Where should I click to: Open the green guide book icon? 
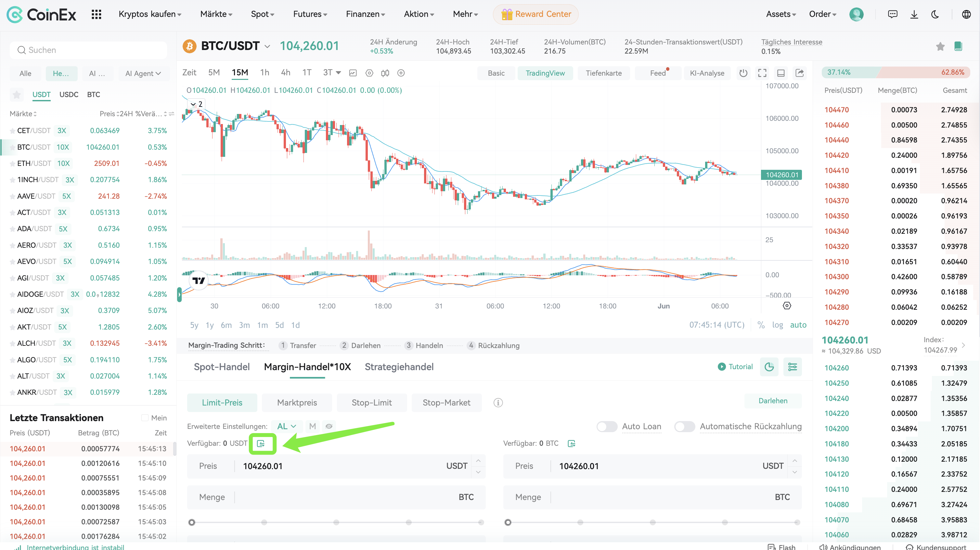pos(958,46)
